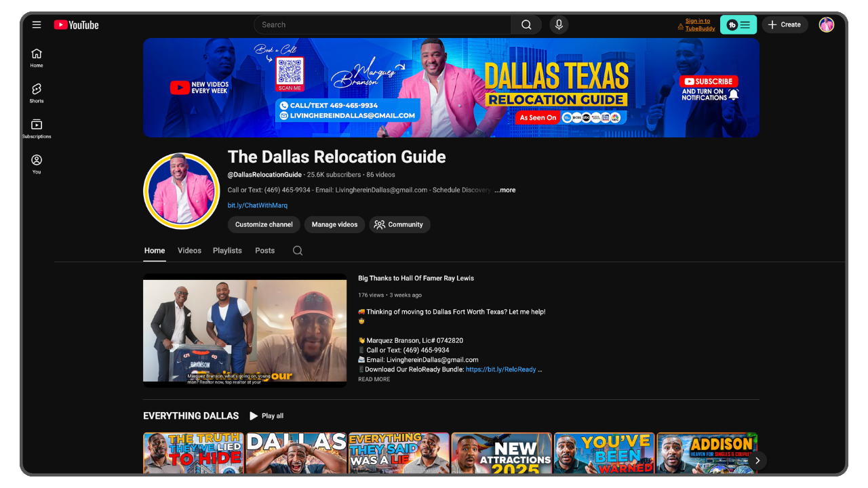Click the channel search magnifier icon
868x488 pixels.
point(298,251)
